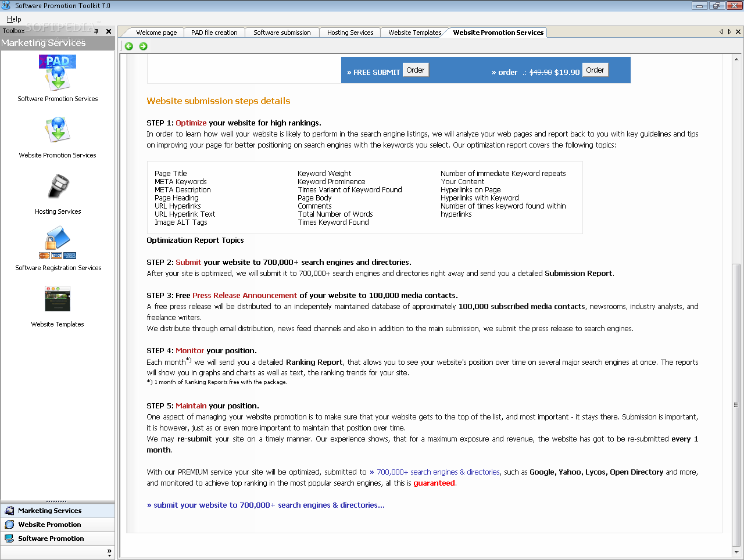Image resolution: width=744 pixels, height=560 pixels.
Task: Follow the Monitor link in Step 4
Action: 190,350
